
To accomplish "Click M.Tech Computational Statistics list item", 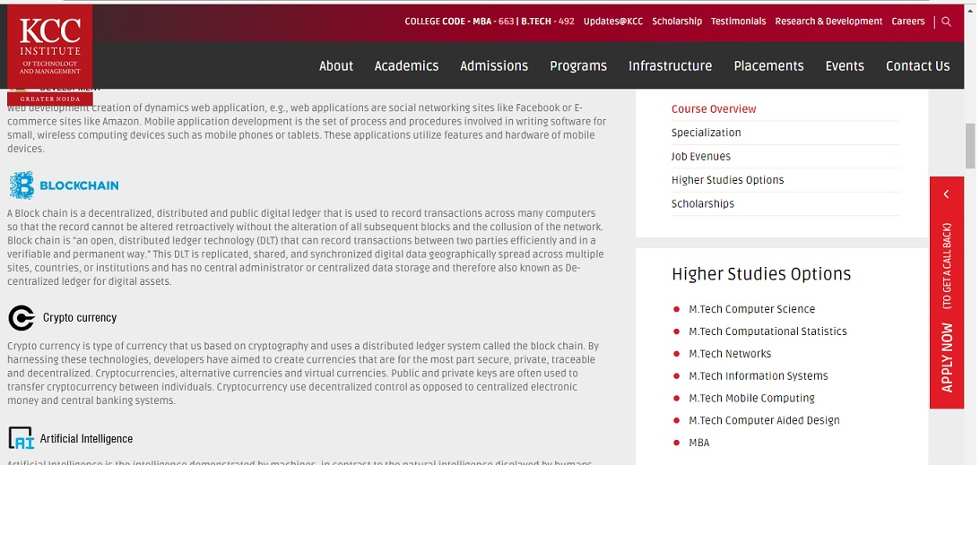I will pyautogui.click(x=768, y=331).
